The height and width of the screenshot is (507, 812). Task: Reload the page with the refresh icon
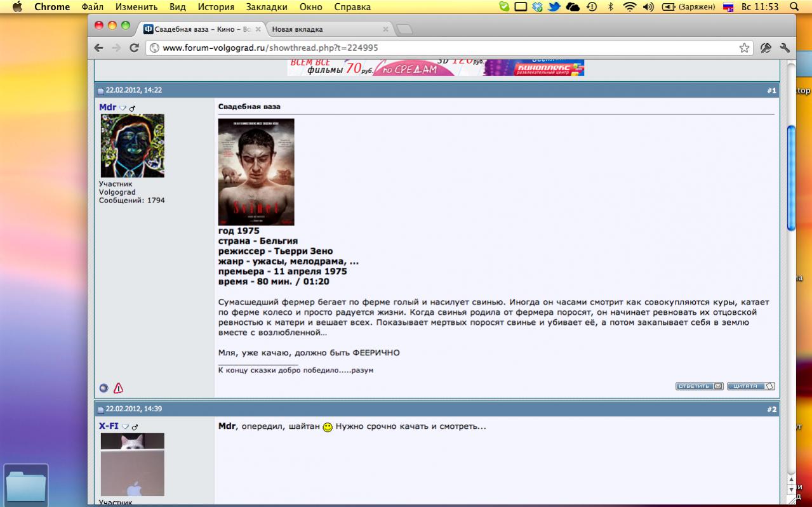coord(134,48)
